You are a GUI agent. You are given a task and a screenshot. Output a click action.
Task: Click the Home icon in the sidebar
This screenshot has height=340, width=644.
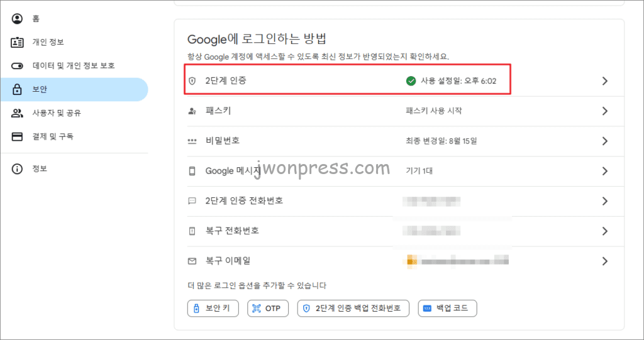coord(18,18)
